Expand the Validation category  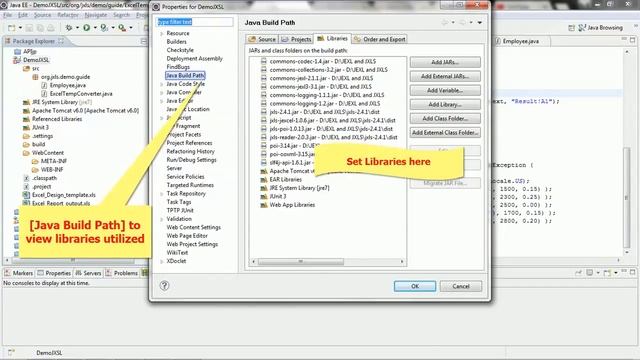click(x=162, y=219)
